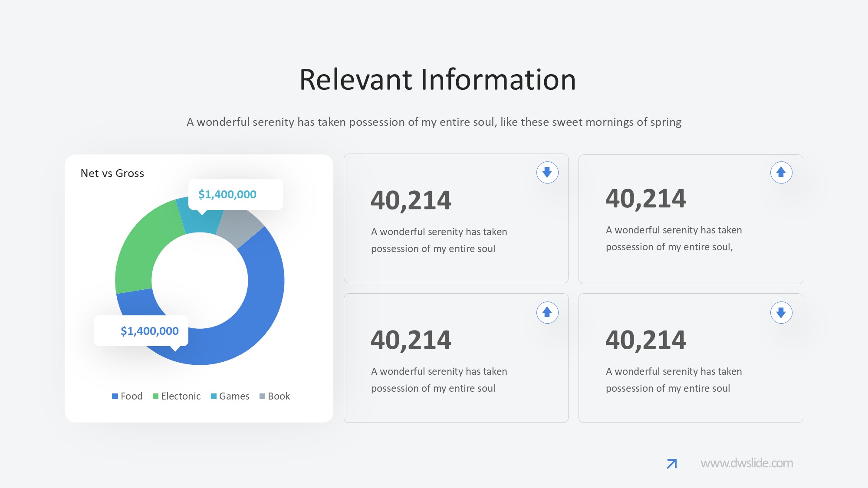Click the down arrow icon in bottom-right stat card
This screenshot has height=488, width=868.
[781, 312]
